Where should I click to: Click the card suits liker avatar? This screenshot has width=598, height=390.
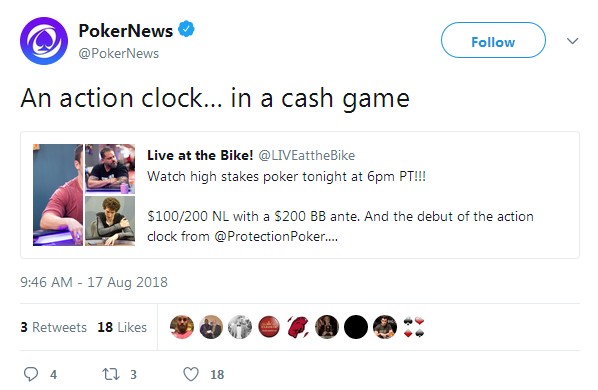[x=414, y=327]
